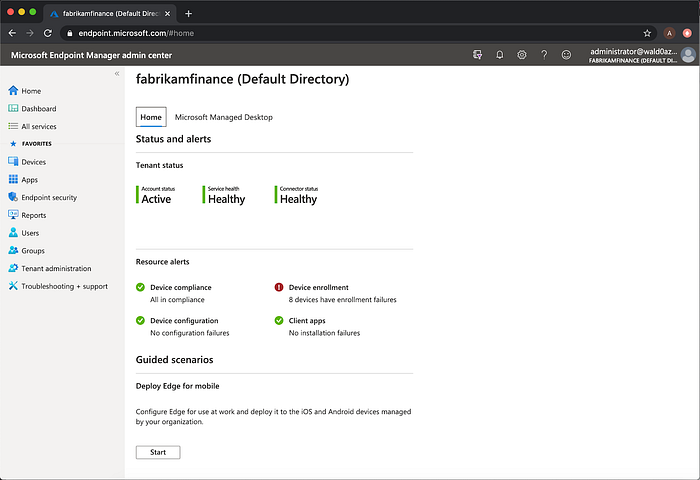Click the All services list icon
The image size is (700, 480).
tap(13, 126)
